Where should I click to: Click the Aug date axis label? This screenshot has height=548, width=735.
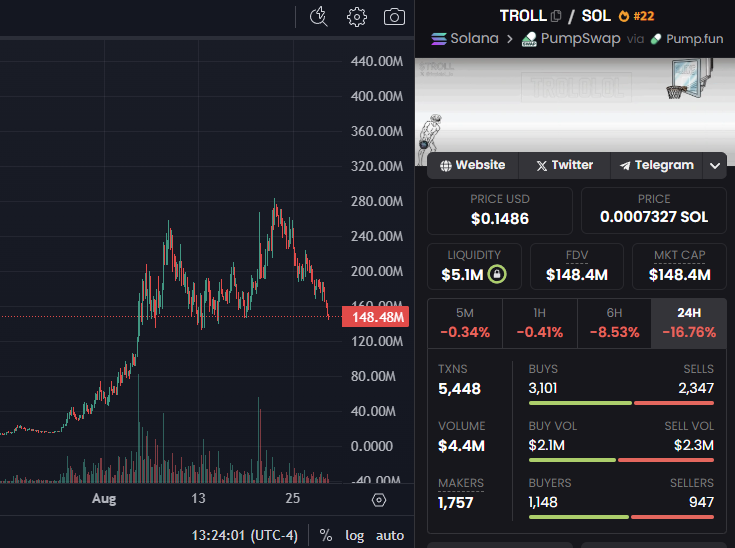[104, 498]
